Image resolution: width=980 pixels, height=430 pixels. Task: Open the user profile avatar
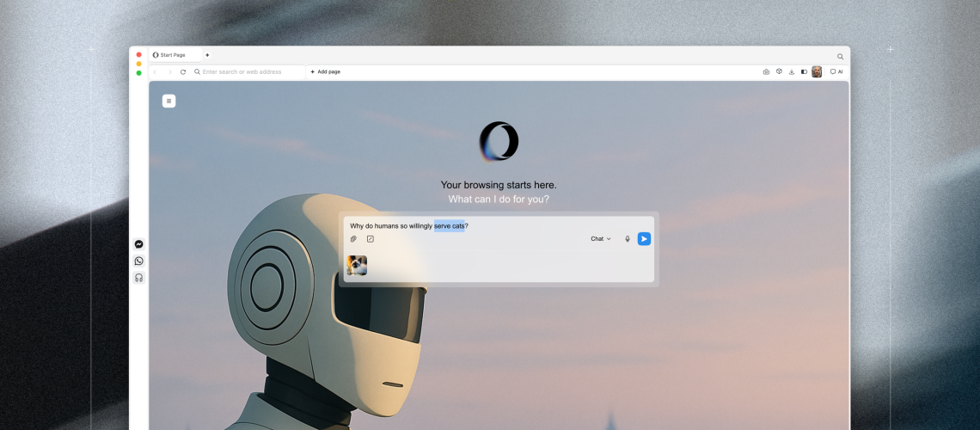817,72
